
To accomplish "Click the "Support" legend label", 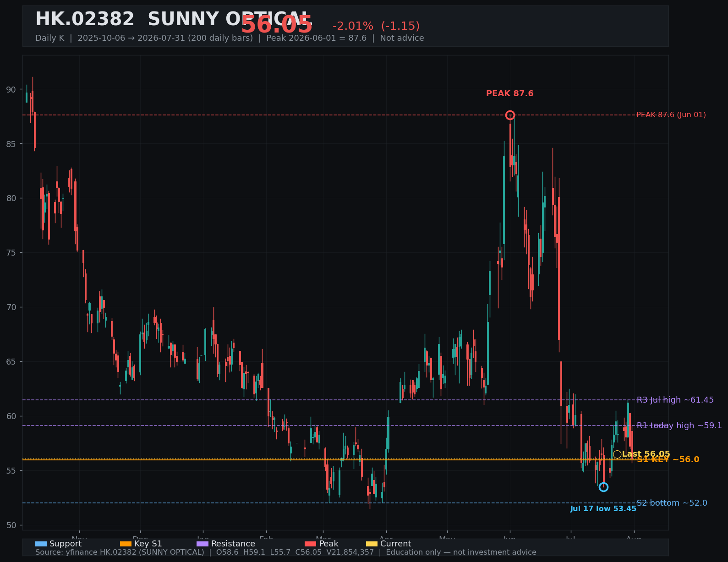I will click(66, 544).
